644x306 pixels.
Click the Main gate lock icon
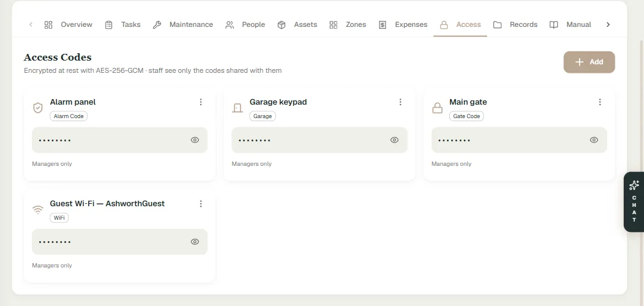point(438,108)
